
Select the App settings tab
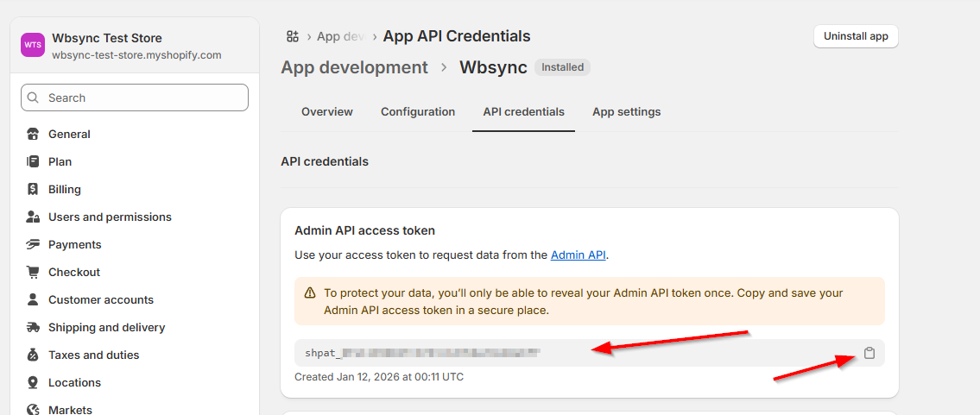(626, 112)
